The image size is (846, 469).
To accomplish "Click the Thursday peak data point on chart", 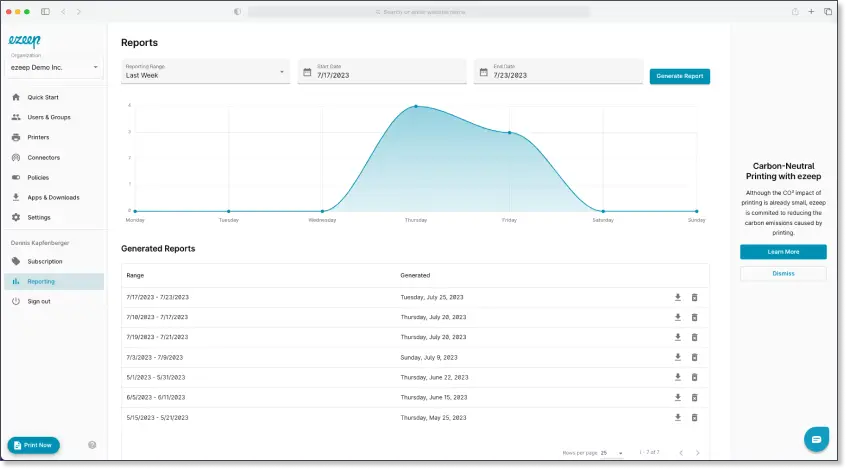I will coord(416,106).
